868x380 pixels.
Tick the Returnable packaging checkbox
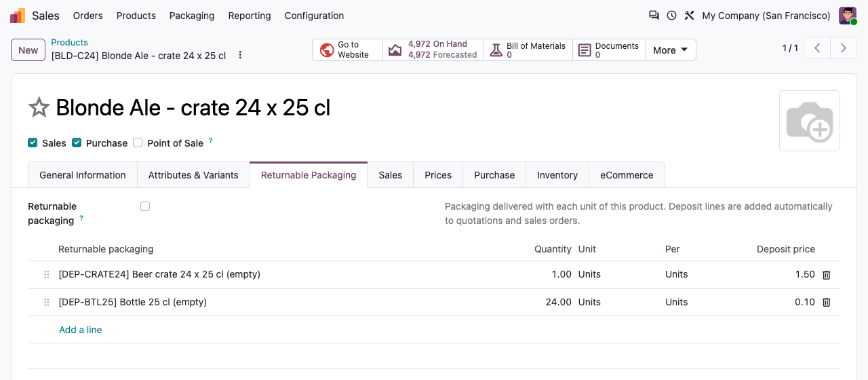point(145,206)
